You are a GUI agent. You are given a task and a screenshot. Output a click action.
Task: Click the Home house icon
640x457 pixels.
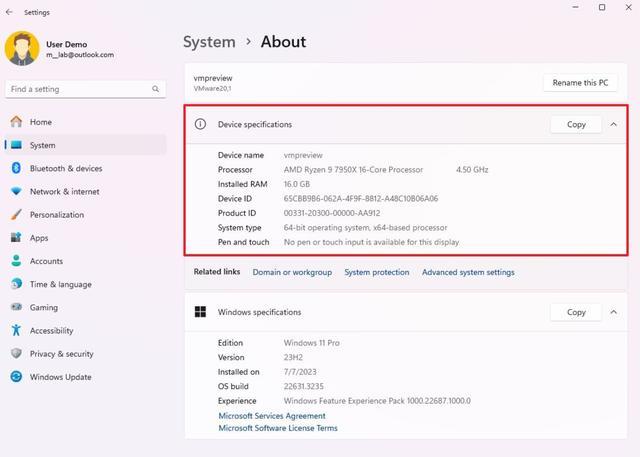[16, 122]
